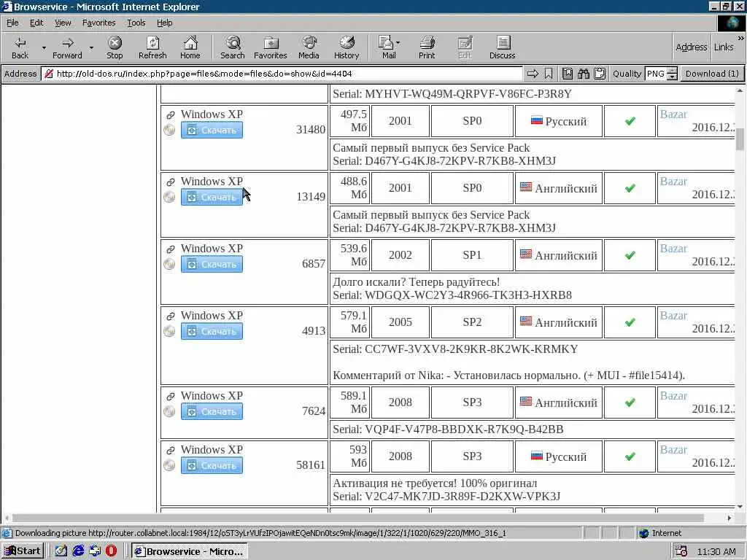Open the Favorites toolbar icon
The width and height of the screenshot is (747, 560).
pyautogui.click(x=271, y=47)
